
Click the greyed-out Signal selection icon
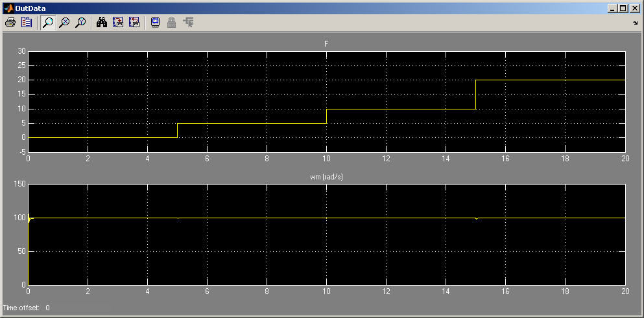(x=189, y=23)
